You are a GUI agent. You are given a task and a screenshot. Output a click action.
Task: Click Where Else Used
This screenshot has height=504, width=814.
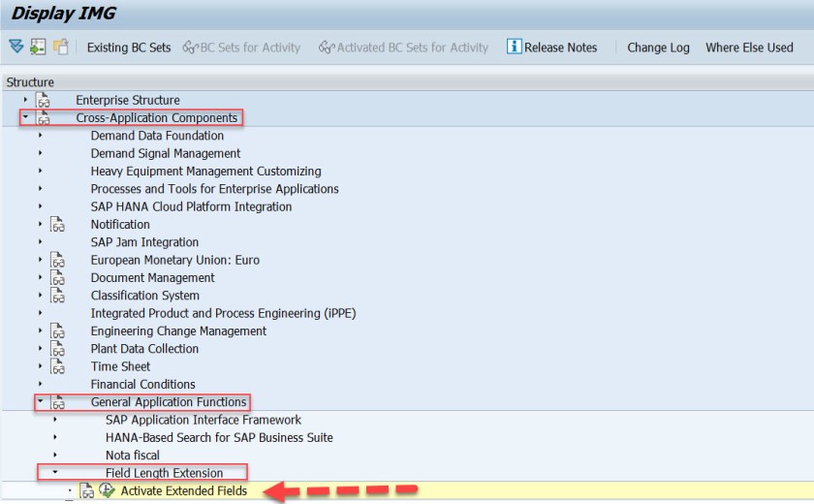[749, 47]
